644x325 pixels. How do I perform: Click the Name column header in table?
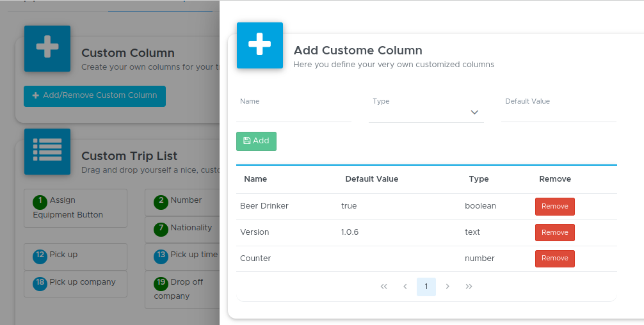pyautogui.click(x=255, y=179)
